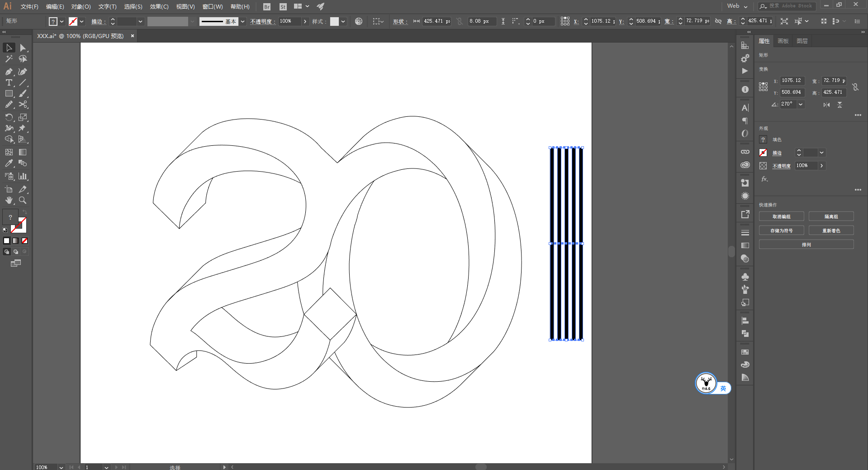This screenshot has width=868, height=470.
Task: Toggle shape width and height link in control bar
Action: [460, 21]
